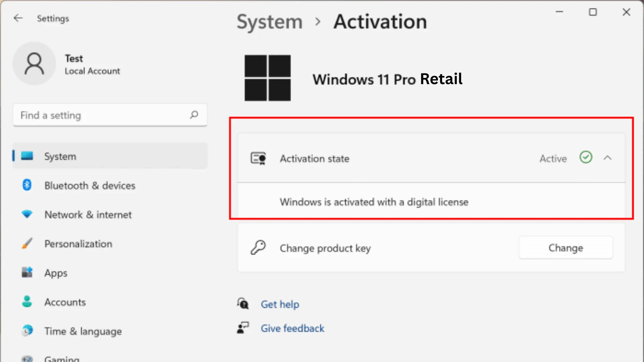Open System settings category
644x362 pixels.
click(x=110, y=156)
